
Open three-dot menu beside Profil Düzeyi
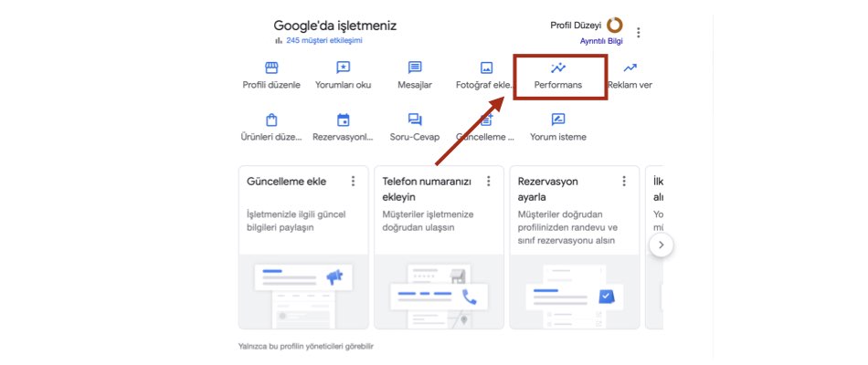[x=639, y=33]
